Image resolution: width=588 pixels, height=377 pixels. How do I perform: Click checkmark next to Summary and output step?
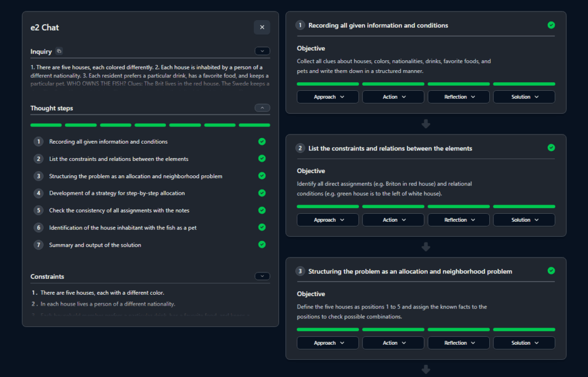[262, 245]
